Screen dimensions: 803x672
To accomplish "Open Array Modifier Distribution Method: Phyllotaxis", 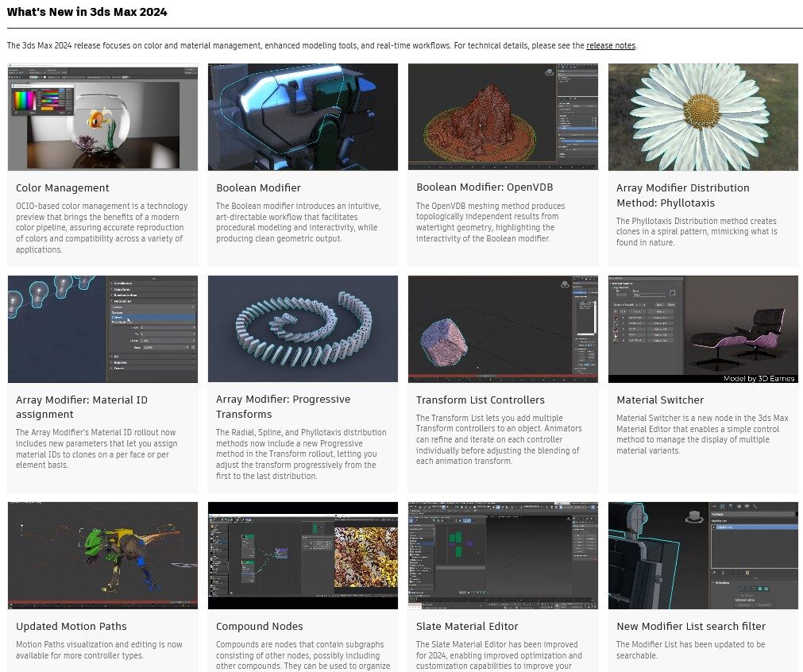I will point(682,195).
